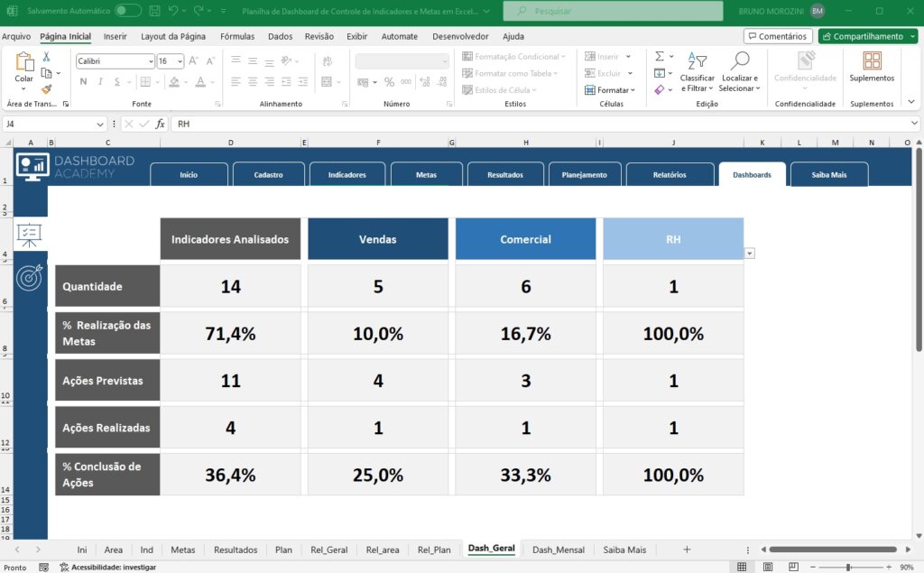Click Classificar e Filtrar button
924x573 pixels.
coord(697,72)
